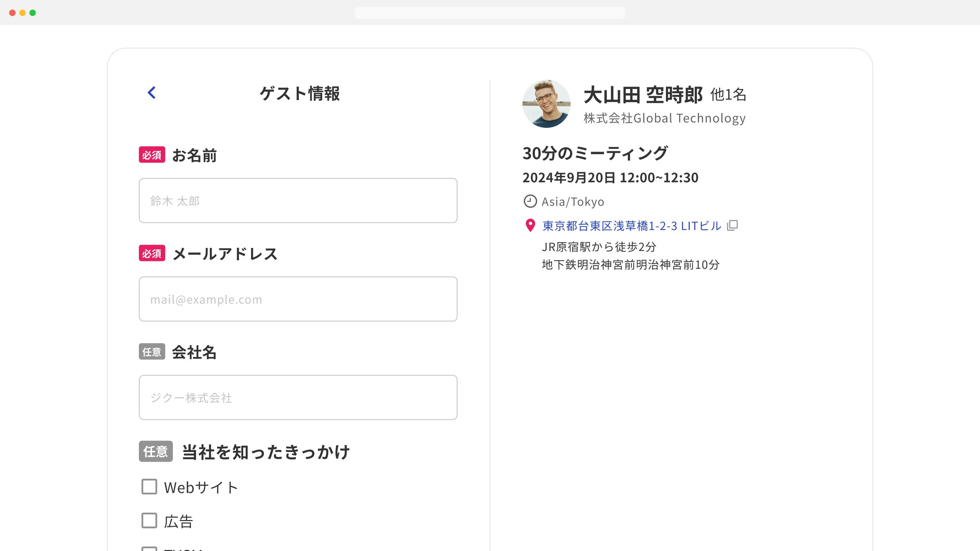The width and height of the screenshot is (980, 551).
Task: Click the pink location pin icon
Action: [530, 226]
